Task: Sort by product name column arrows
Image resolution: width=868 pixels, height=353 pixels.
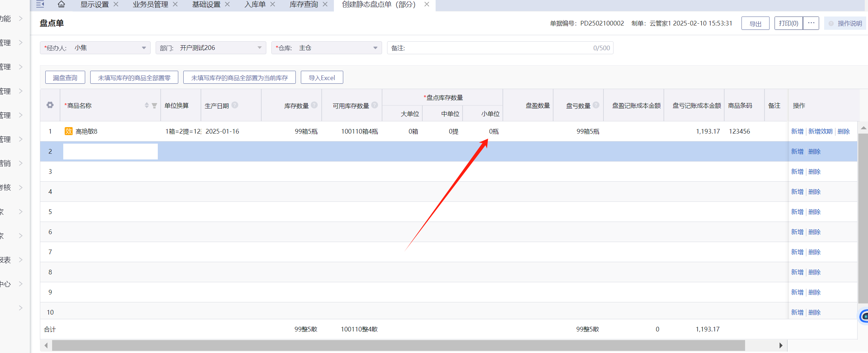Action: [147, 105]
